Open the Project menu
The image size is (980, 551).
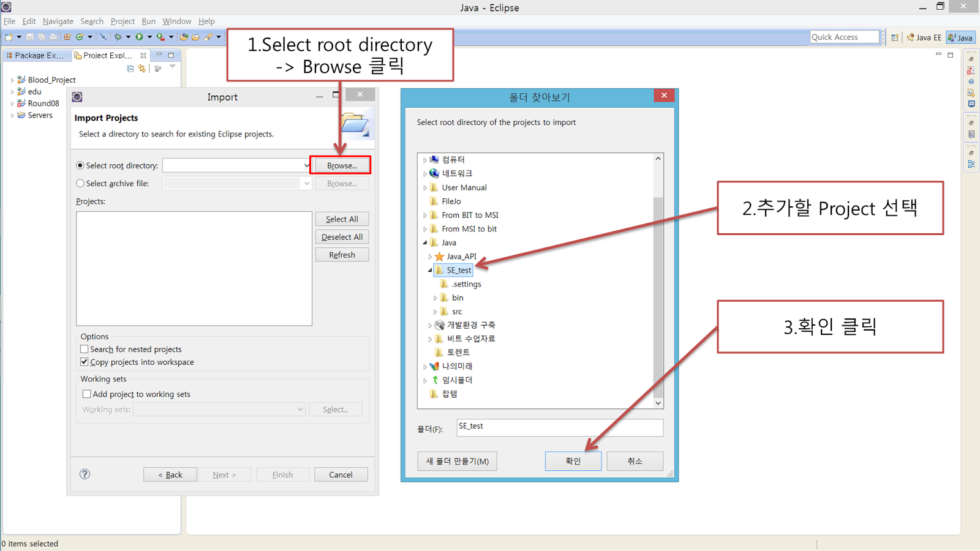tap(123, 21)
